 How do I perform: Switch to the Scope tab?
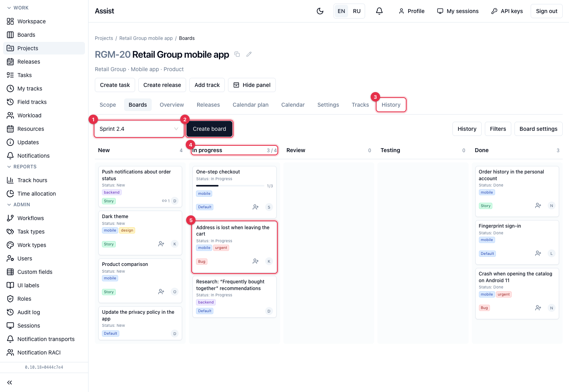pyautogui.click(x=108, y=105)
